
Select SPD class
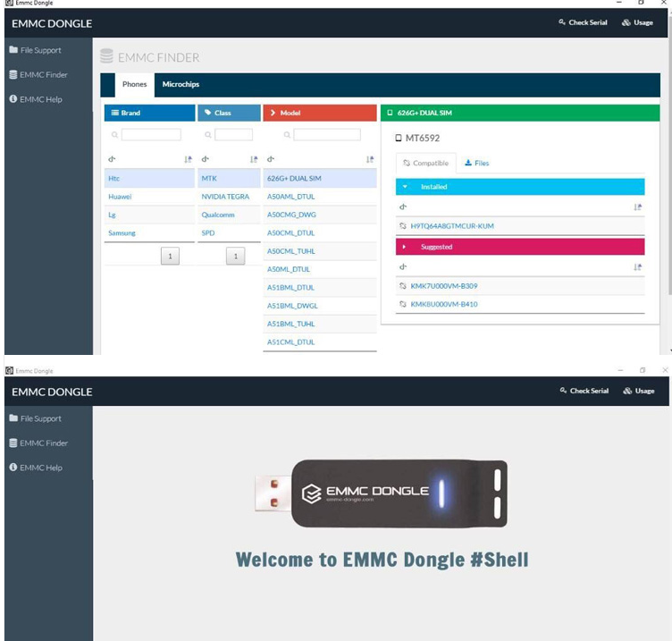(229, 232)
